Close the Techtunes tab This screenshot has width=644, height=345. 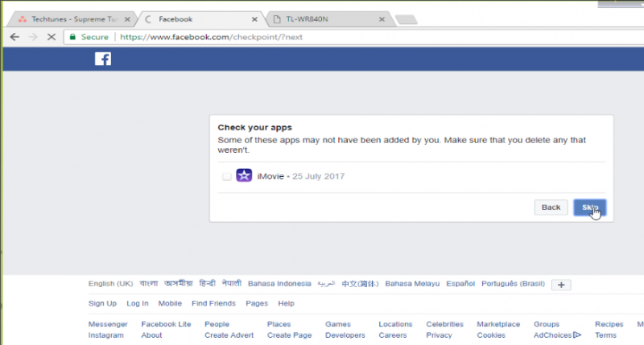click(x=127, y=19)
